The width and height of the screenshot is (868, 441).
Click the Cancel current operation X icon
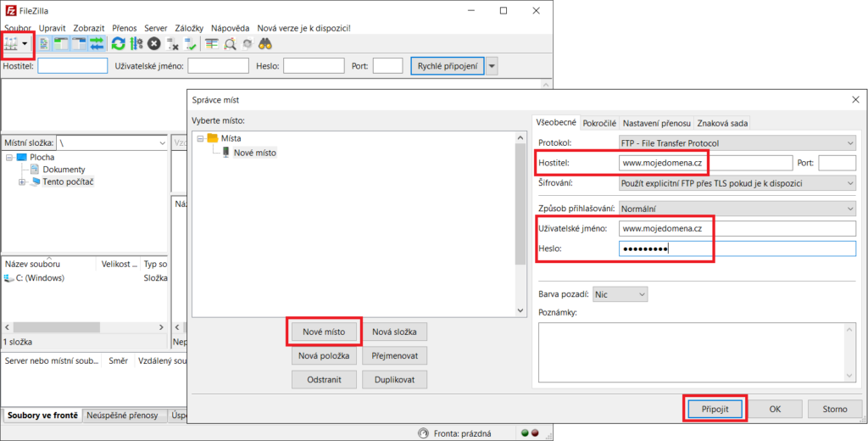pos(154,44)
